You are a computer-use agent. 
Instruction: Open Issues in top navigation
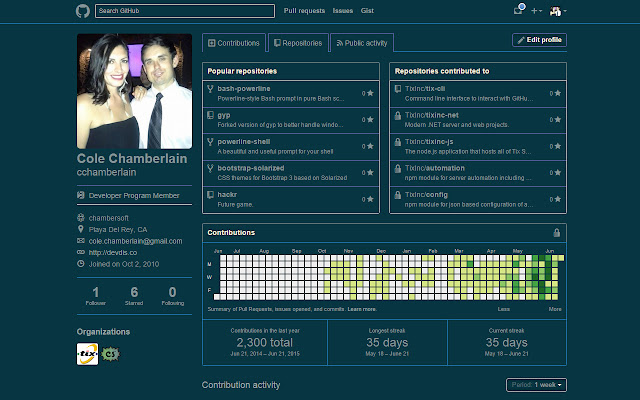click(x=342, y=11)
